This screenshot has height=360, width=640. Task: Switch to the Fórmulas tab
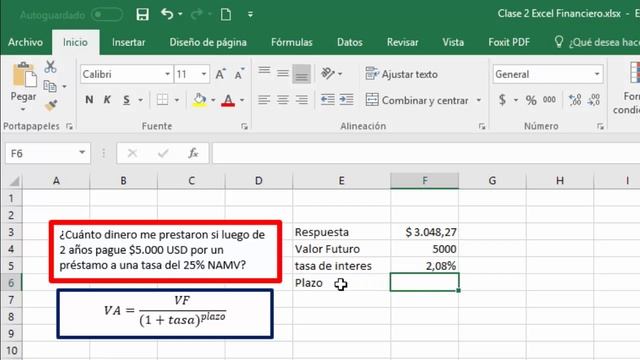[291, 42]
